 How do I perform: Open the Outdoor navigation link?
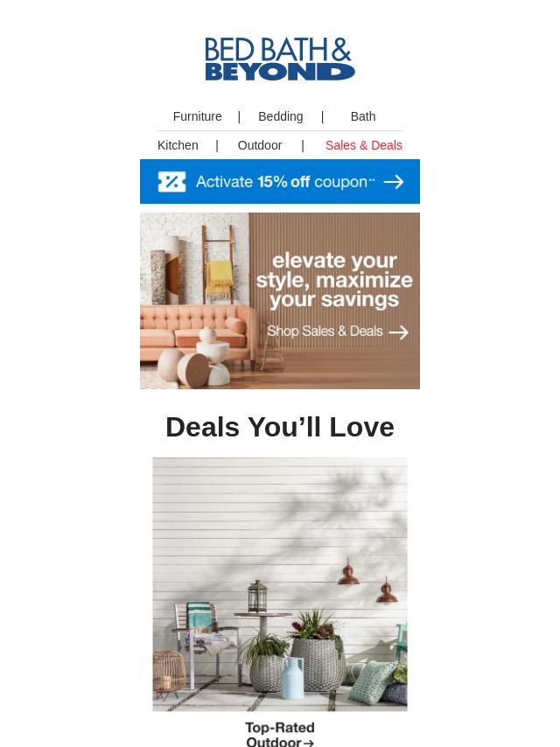pos(260,145)
